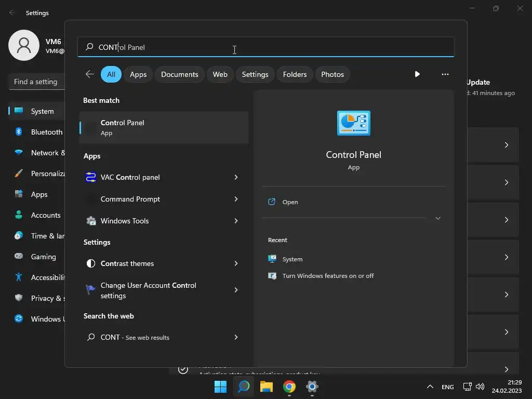
Task: Switch to the Folders filter tab
Action: 295,74
